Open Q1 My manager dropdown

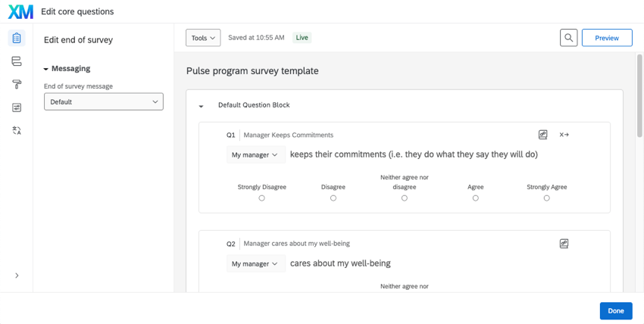pos(255,154)
